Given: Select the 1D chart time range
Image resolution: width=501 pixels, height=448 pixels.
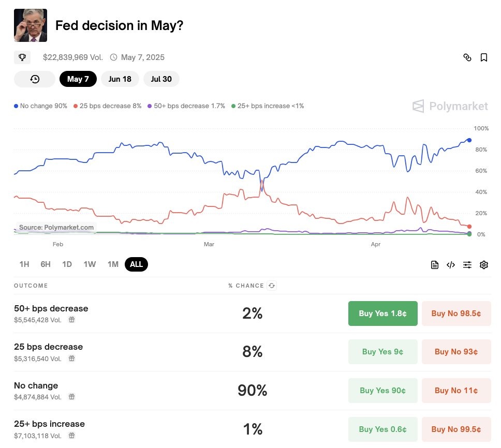Looking at the screenshot, I should [x=67, y=264].
